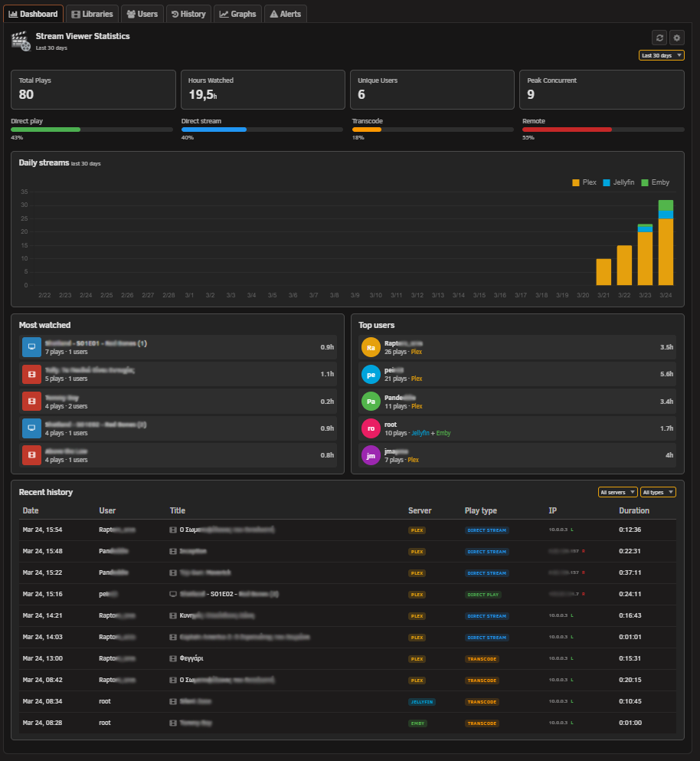The width and height of the screenshot is (700, 761).
Task: Click the Remote red progress bar
Action: 603,130
